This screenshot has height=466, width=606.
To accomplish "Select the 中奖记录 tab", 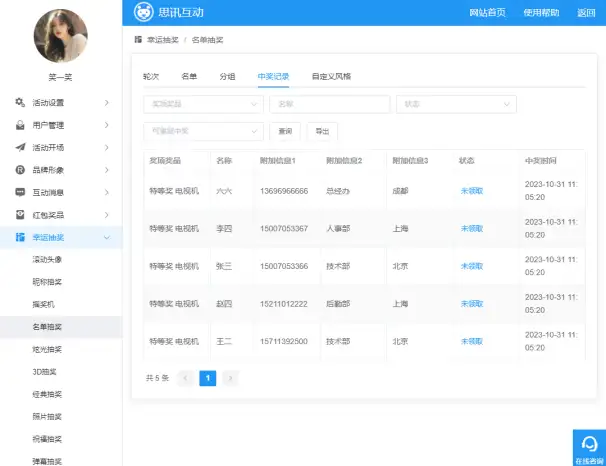I will 273,77.
